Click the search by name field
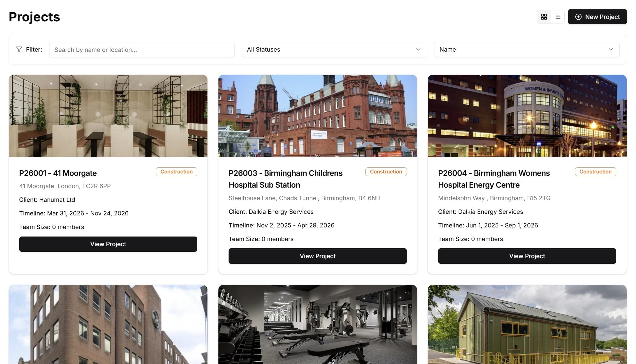 [142, 49]
